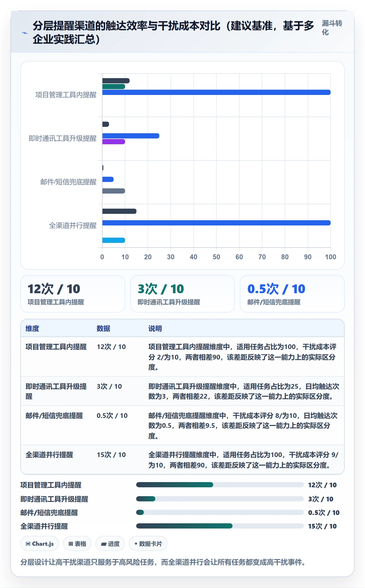
Task: Click the long blue bar for 项目管理工具内提醒
Action: click(x=216, y=92)
